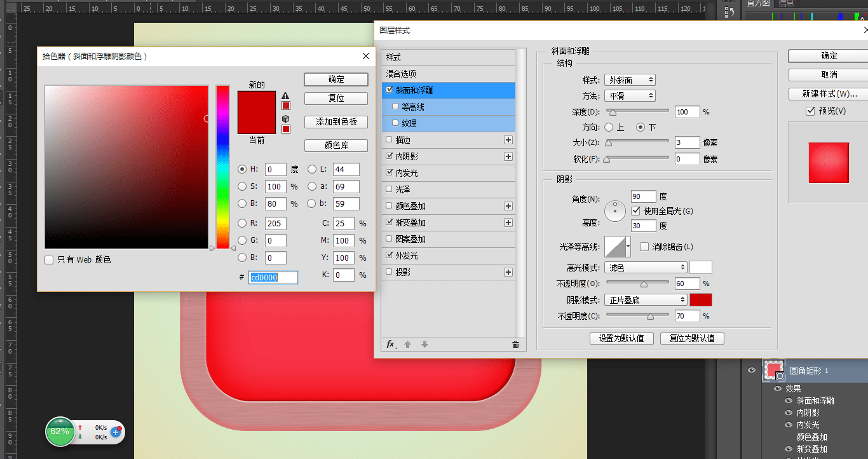Select the 上 direction radio button
The image size is (868, 459).
609,127
